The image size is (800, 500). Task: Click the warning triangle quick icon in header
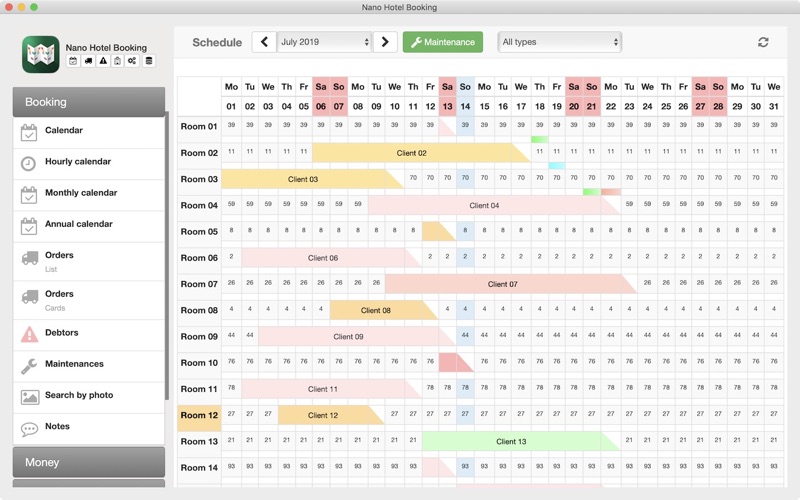[x=103, y=61]
